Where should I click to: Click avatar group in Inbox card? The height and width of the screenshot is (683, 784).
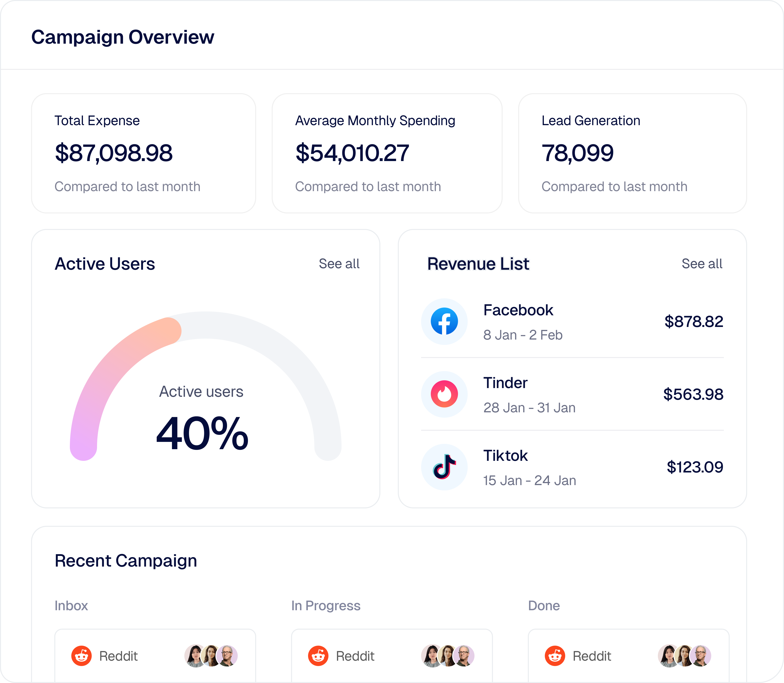coord(211,656)
